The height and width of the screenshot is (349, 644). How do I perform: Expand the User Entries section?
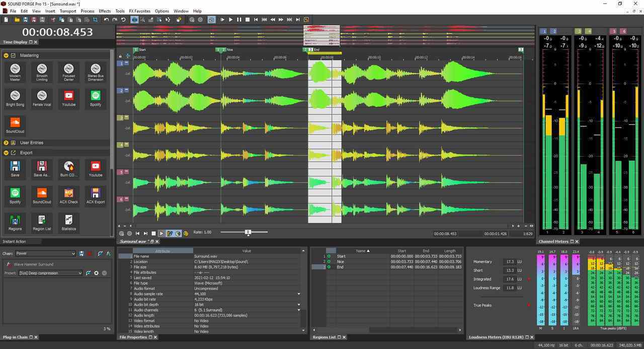(x=6, y=143)
